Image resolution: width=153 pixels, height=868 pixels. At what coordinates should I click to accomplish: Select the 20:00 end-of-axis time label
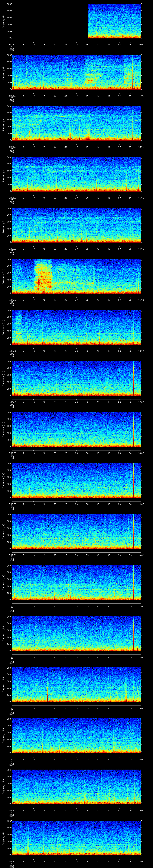tap(141, 555)
